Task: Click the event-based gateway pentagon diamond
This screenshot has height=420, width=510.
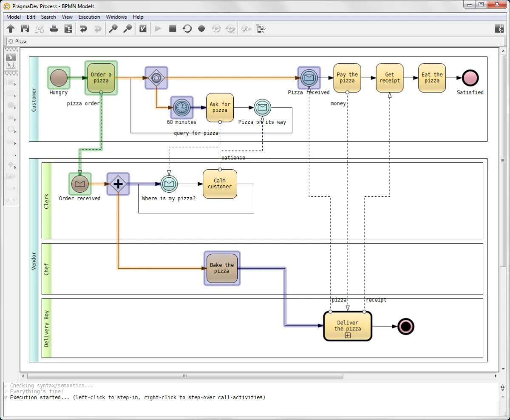Action: tap(156, 78)
